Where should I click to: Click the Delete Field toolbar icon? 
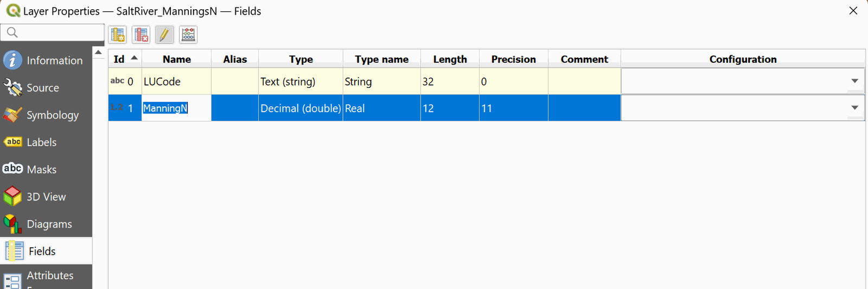coord(141,35)
